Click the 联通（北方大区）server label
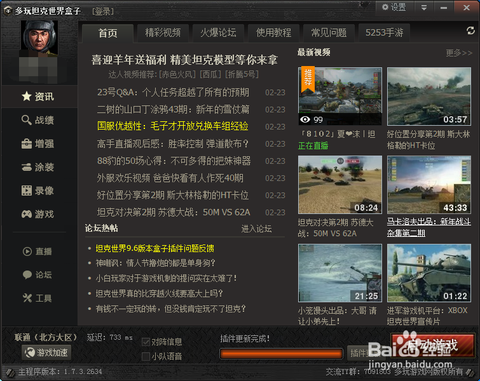 pyautogui.click(x=46, y=337)
